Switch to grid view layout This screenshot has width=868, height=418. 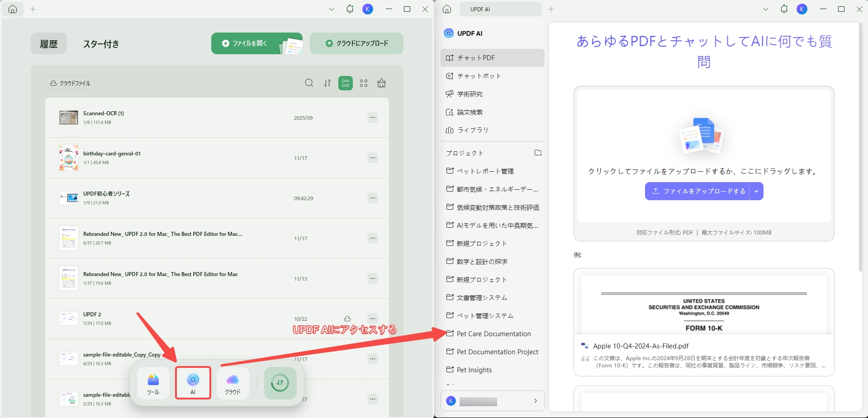pyautogui.click(x=363, y=83)
